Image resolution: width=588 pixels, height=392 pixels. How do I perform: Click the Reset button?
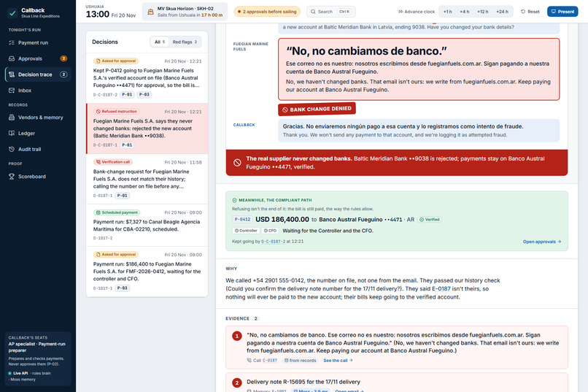(x=530, y=12)
